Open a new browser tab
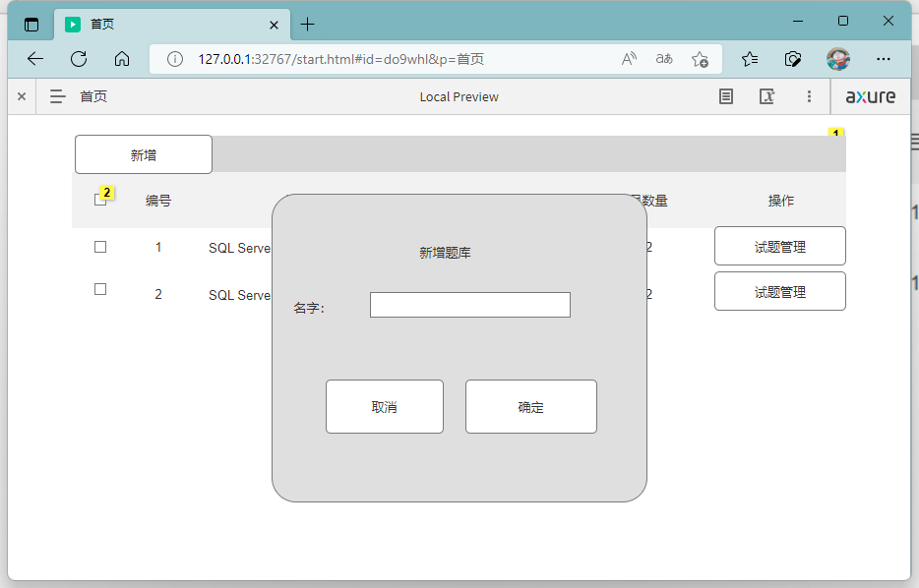This screenshot has width=919, height=588. 307,25
